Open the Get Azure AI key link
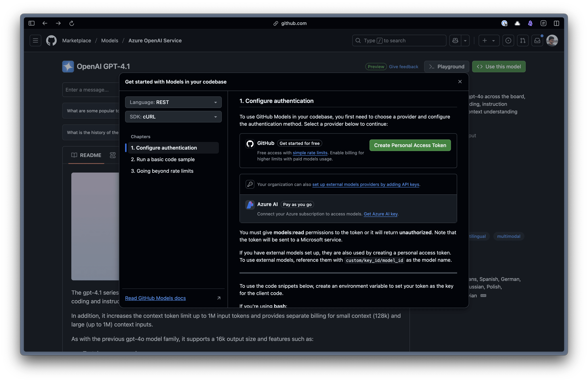Viewport: 588px width, 382px height. 381,214
